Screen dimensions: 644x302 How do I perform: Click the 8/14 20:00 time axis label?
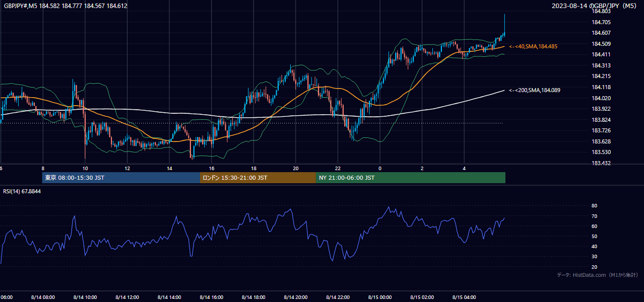[x=295, y=297]
